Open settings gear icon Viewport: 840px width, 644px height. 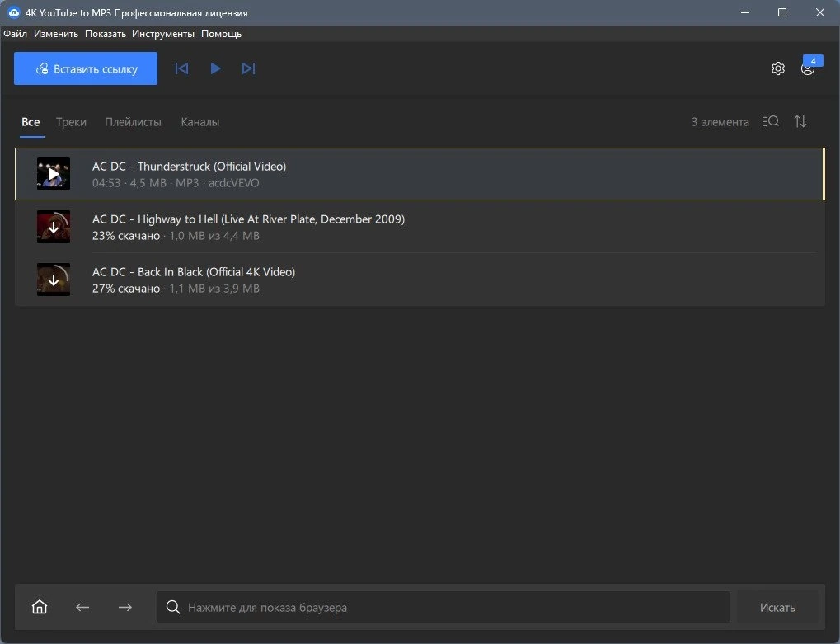click(x=778, y=68)
